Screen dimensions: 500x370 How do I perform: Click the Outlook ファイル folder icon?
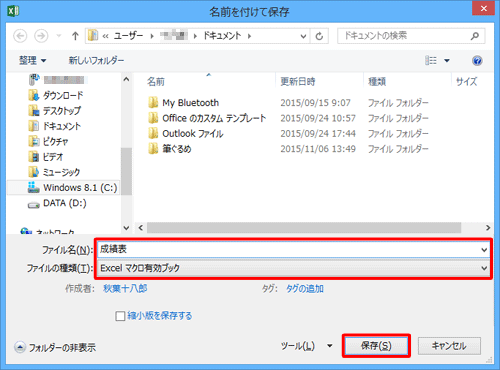click(x=153, y=133)
